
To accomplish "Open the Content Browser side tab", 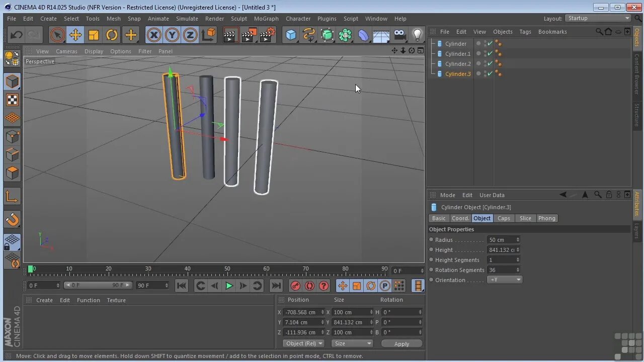I will pos(637,74).
